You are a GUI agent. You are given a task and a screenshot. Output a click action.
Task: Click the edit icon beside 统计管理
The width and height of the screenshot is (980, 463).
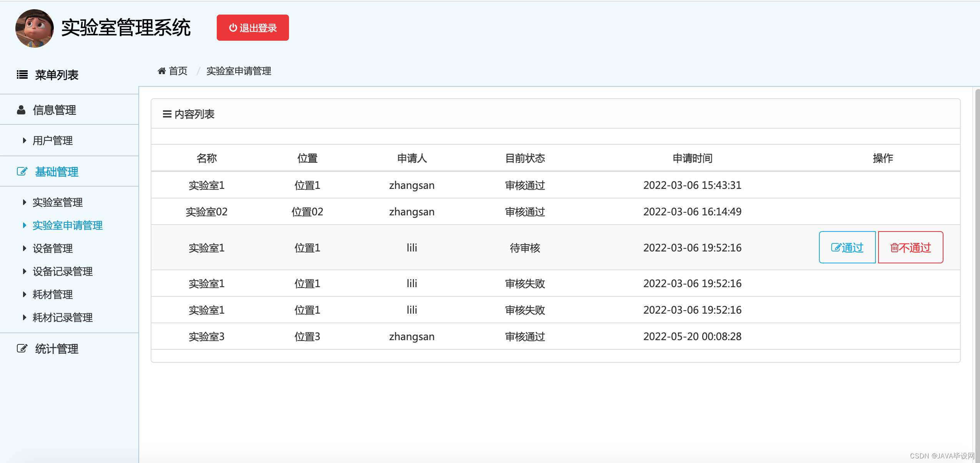tap(22, 349)
